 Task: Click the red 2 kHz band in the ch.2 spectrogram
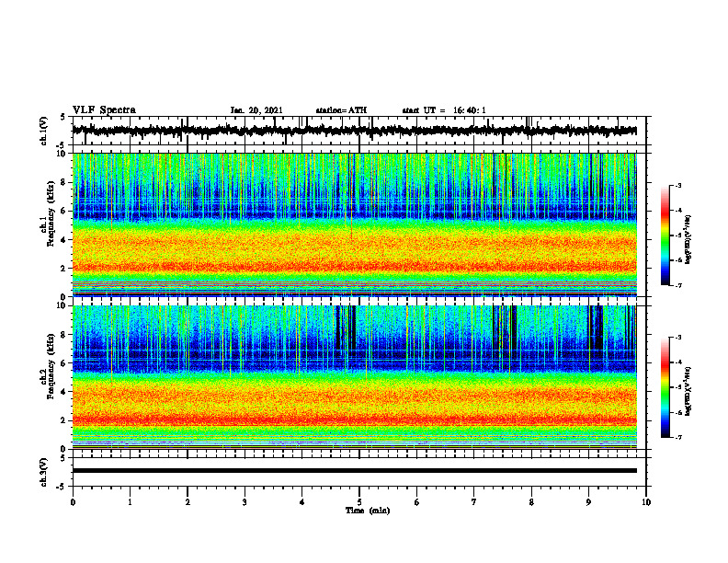pyautogui.click(x=354, y=419)
